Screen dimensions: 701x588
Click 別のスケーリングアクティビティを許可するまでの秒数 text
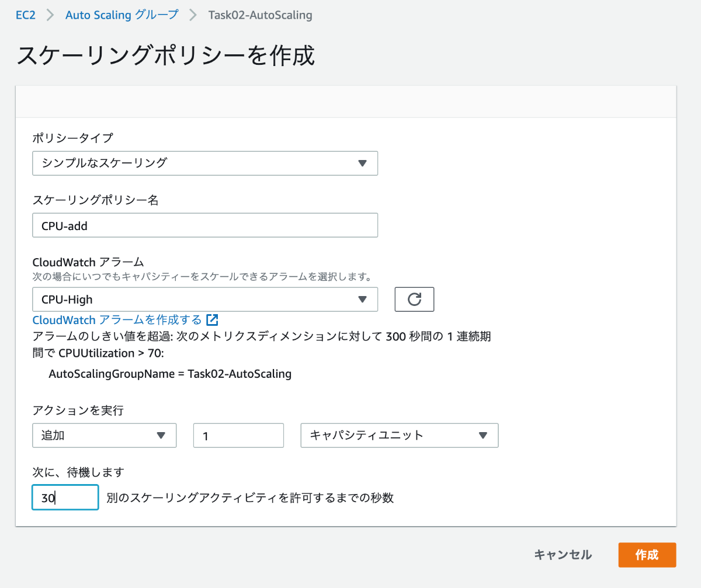click(250, 498)
